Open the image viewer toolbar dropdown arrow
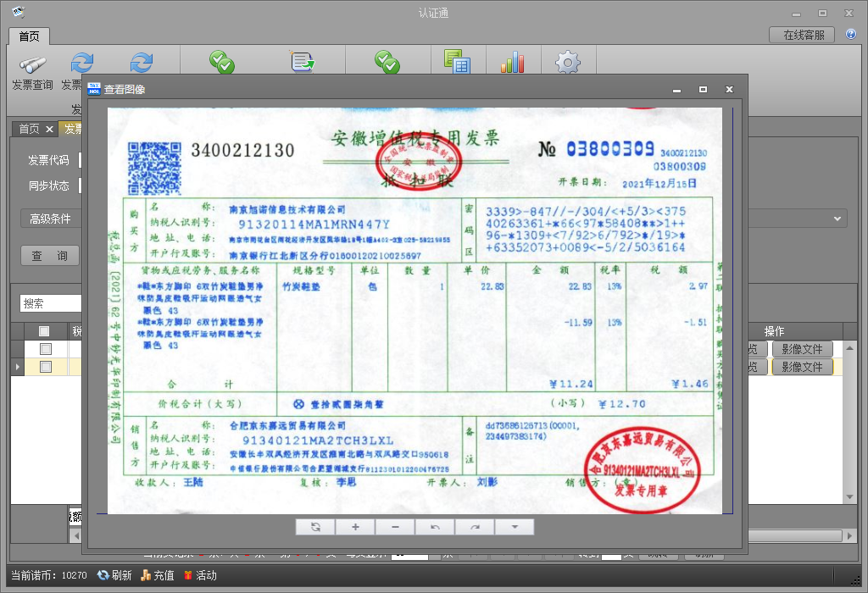 515,527
